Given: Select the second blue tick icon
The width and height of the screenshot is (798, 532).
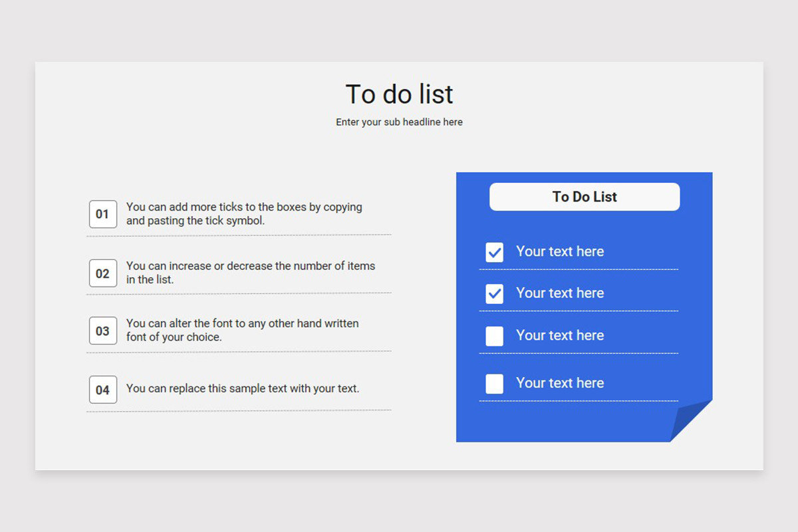Looking at the screenshot, I should (494, 294).
